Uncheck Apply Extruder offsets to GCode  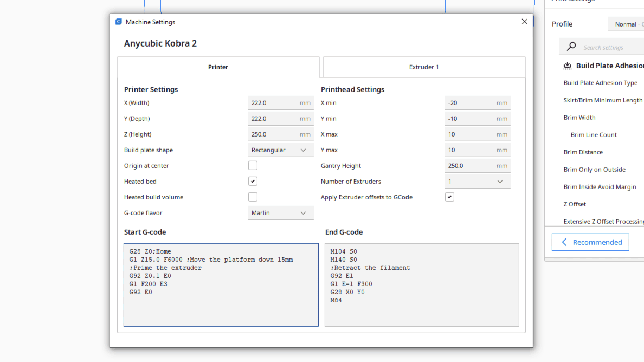coord(449,197)
